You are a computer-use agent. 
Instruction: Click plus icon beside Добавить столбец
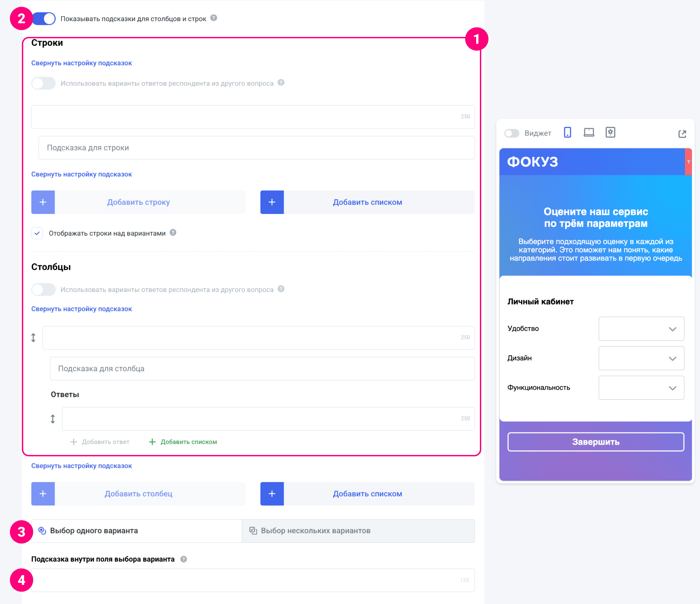coord(43,494)
